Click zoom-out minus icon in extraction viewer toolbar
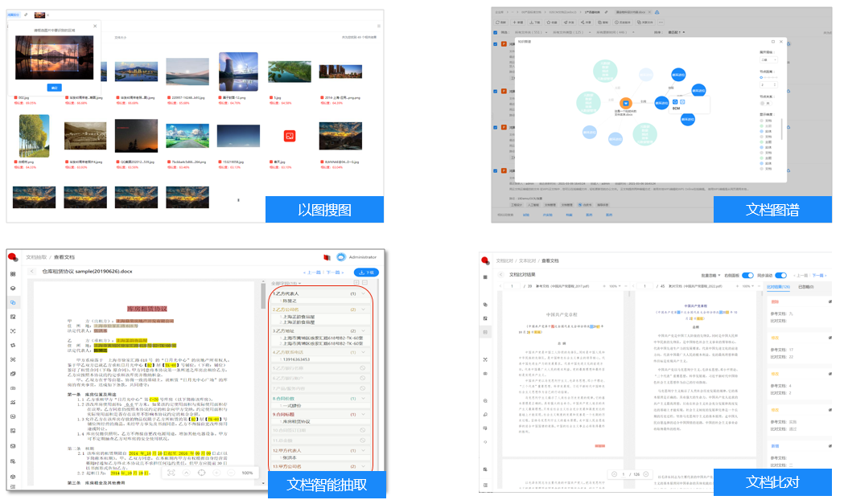The width and height of the screenshot is (844, 504). pos(231,473)
